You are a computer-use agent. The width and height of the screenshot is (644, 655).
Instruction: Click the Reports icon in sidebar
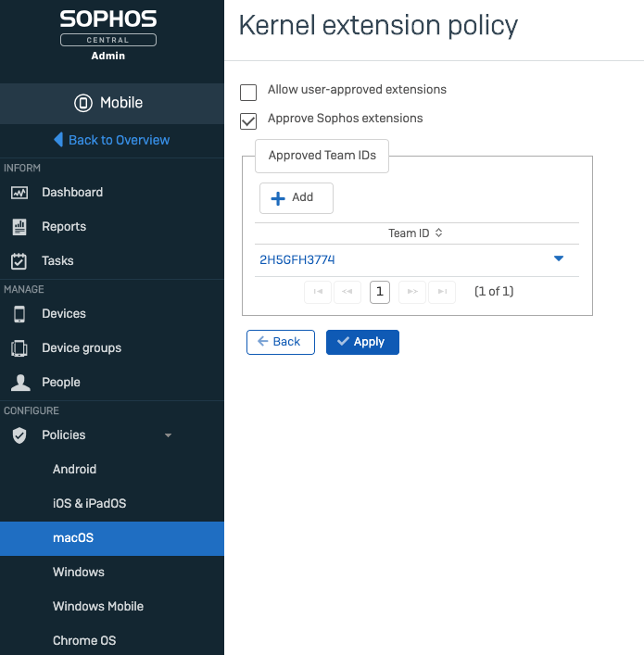point(19,227)
